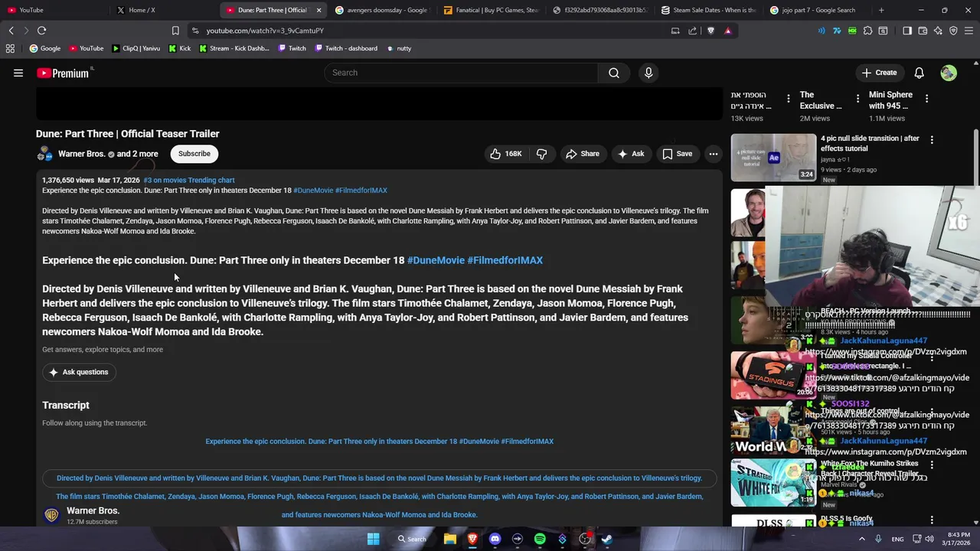Open the extensions puzzle icon
The height and width of the screenshot is (551, 980).
(x=867, y=31)
